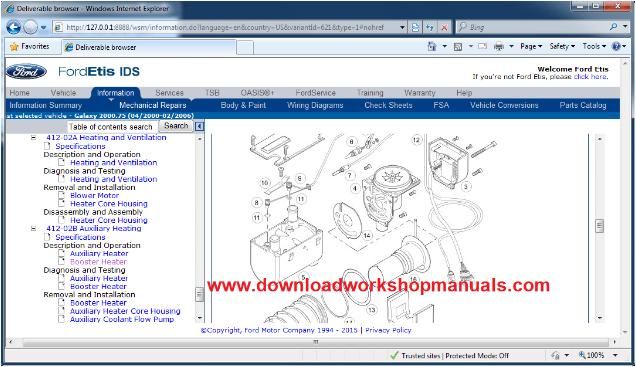
Task: Open the Training navigation tab
Action: point(370,93)
